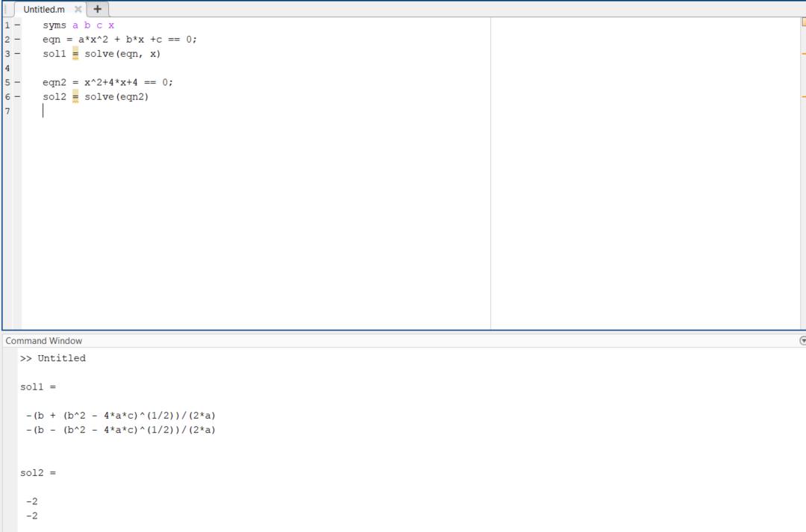Place cursor in the solve(eqn2) code line
This screenshot has width=806, height=532.
point(96,97)
